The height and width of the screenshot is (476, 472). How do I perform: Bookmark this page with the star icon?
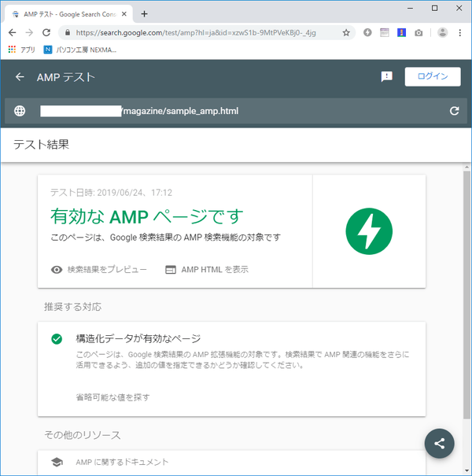point(346,32)
